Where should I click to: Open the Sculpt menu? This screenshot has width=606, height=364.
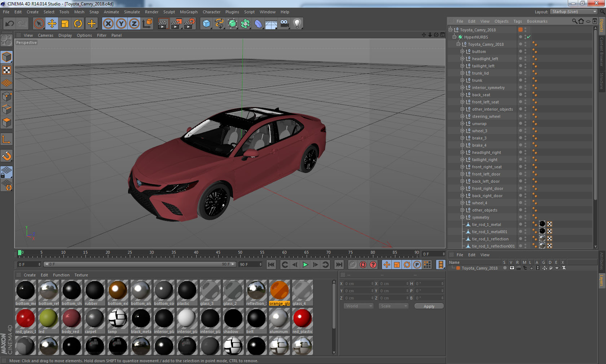tap(169, 12)
